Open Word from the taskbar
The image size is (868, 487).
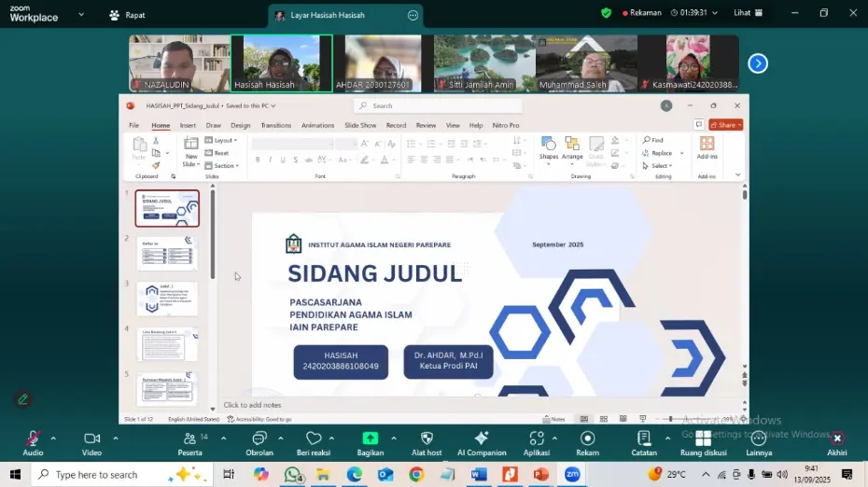pos(479,474)
